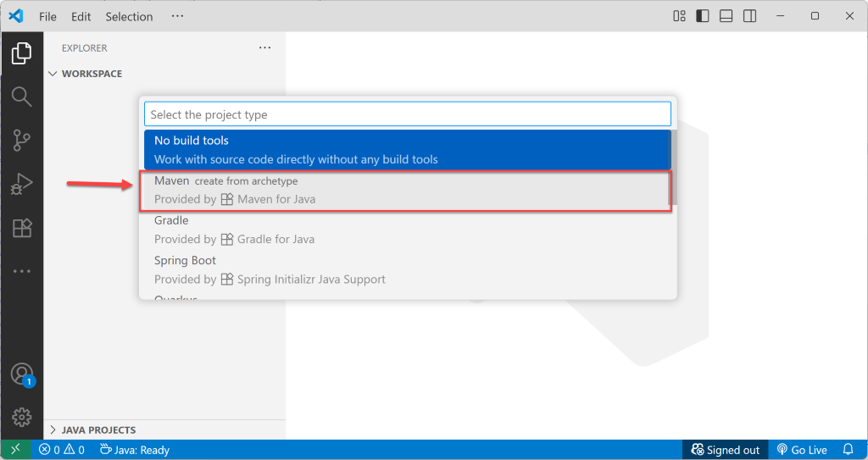This screenshot has height=460, width=868.
Task: Toggle the secondary side bar layout button
Action: (x=750, y=16)
